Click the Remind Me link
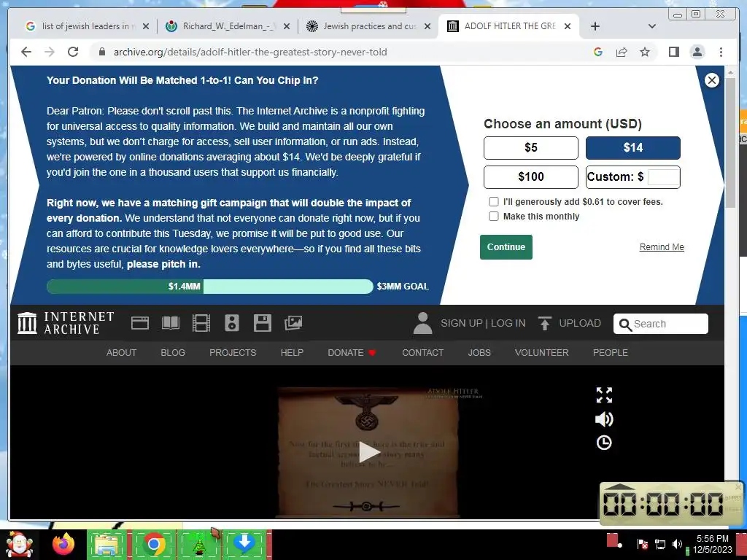Image resolution: width=747 pixels, height=560 pixels. pyautogui.click(x=662, y=247)
